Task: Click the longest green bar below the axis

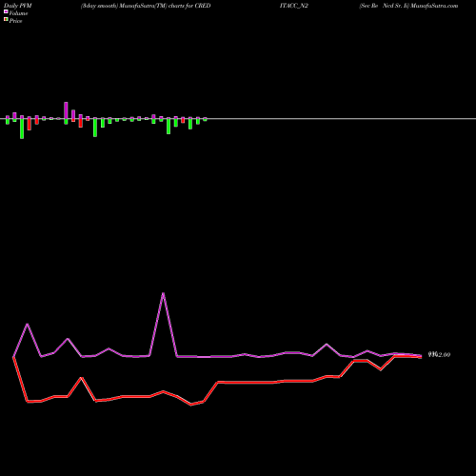Action: coord(22,129)
